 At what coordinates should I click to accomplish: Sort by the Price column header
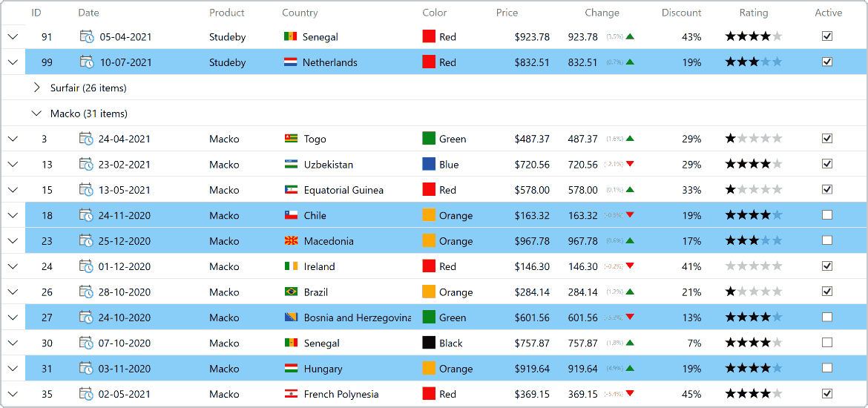click(x=507, y=13)
